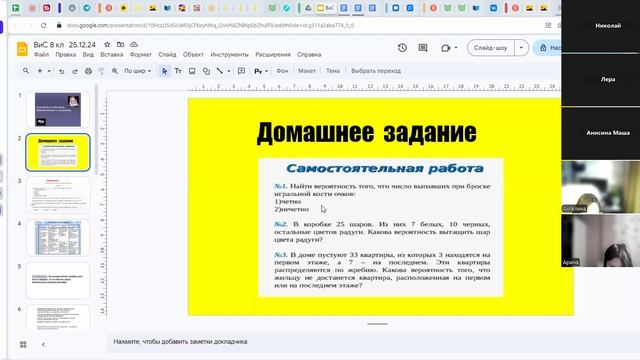This screenshot has width=640, height=360.
Task: Click the Макет layout button
Action: 307,71
